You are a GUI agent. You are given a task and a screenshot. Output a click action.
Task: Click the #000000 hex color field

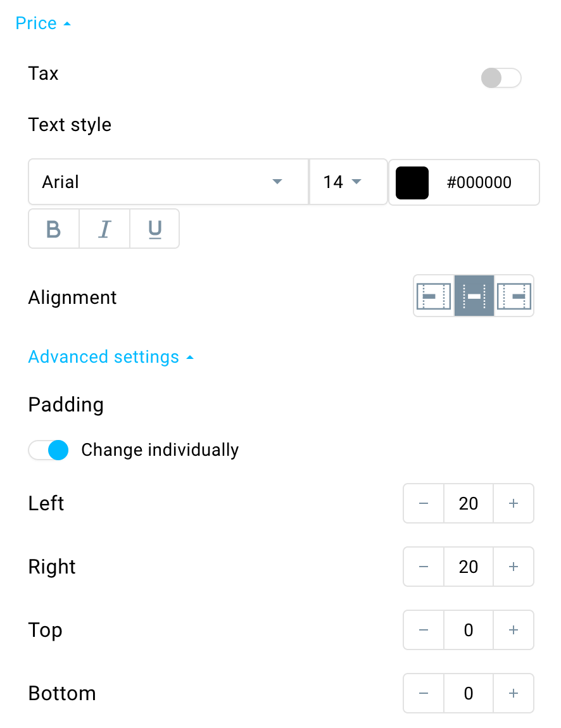(479, 182)
